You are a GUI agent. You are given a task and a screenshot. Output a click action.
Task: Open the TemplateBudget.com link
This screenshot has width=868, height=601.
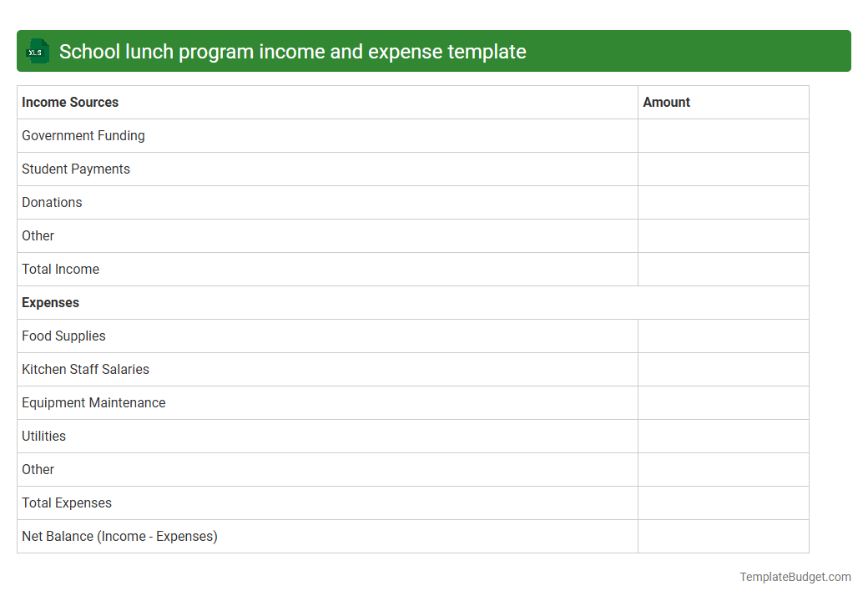tap(794, 576)
